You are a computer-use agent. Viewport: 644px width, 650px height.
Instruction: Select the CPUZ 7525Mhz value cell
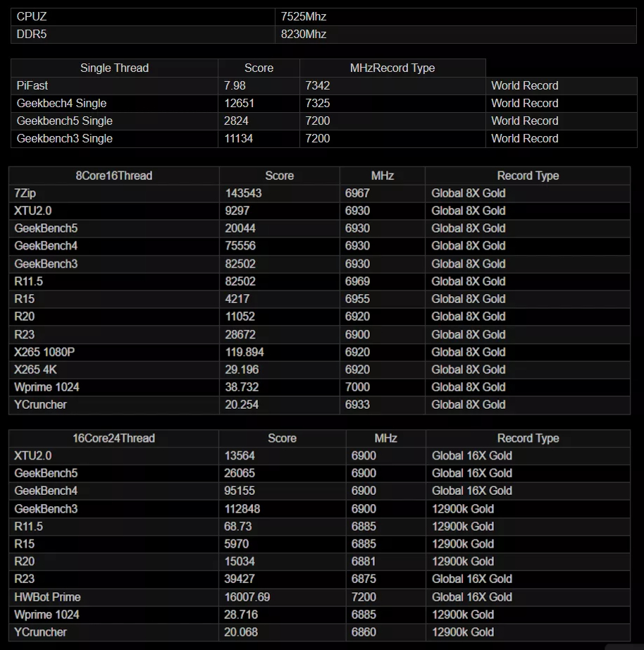455,17
